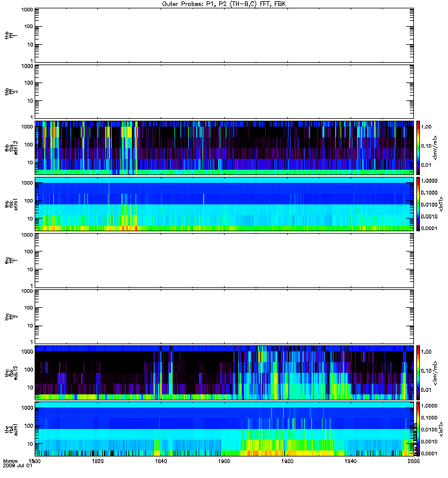The image size is (448, 478).
Task: Click the plot title 'Outer Probes: P1, P2 (TH-B,C) FFT, FBK'
Action: click(224, 4)
